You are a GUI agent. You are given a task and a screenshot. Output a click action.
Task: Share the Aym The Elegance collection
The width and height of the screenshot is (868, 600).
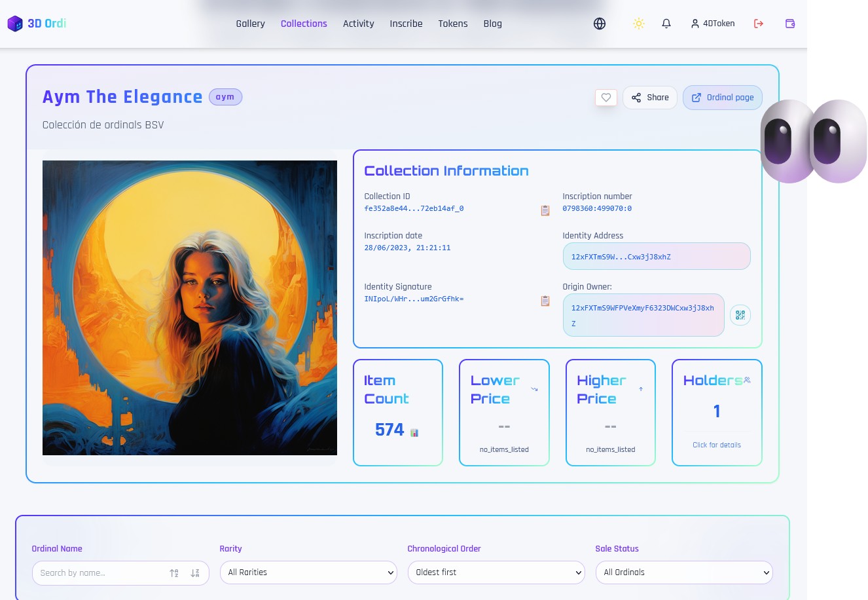(x=650, y=98)
